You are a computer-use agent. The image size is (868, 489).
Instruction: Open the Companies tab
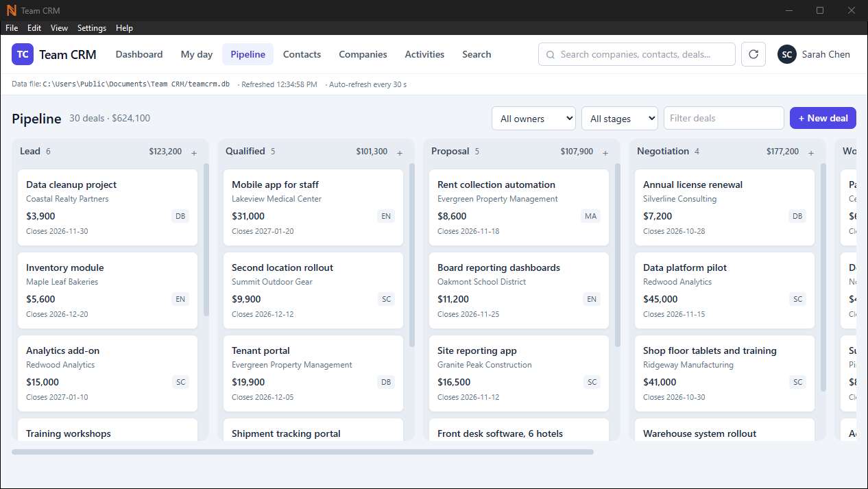363,54
